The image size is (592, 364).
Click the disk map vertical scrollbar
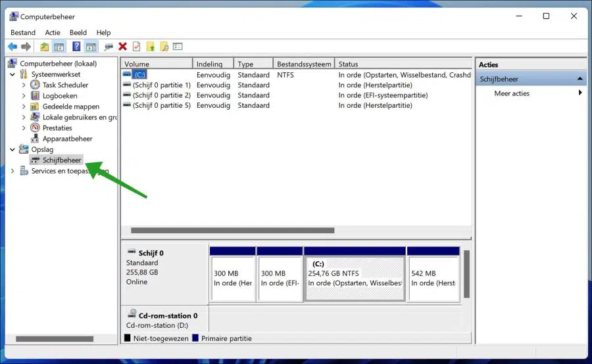click(466, 274)
